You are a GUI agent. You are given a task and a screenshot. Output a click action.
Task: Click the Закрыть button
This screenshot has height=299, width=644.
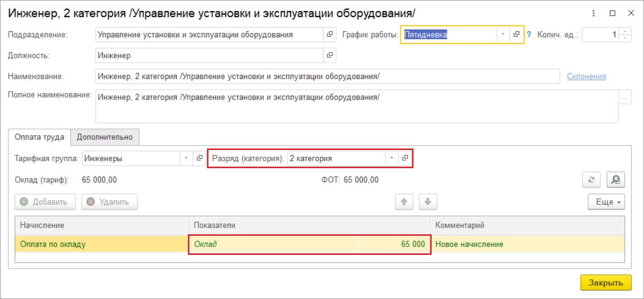click(x=605, y=283)
